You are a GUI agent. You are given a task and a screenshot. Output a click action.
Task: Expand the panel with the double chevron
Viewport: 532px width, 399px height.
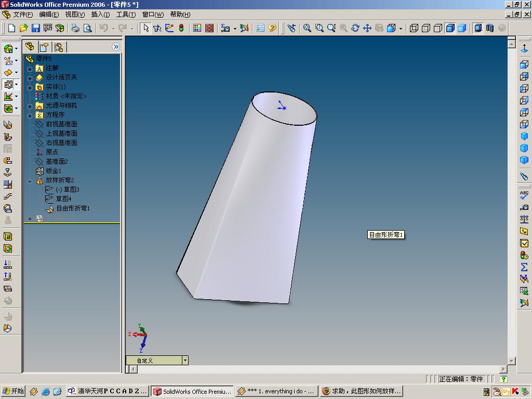click(x=116, y=47)
